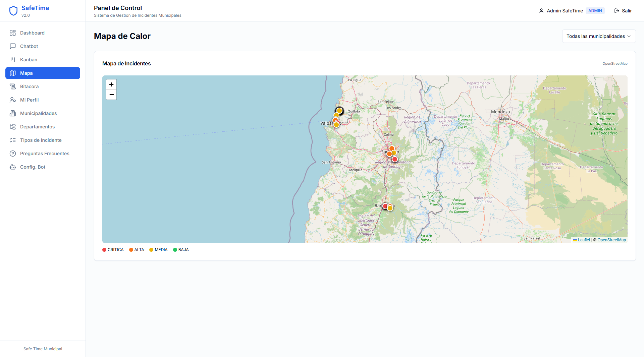Viewport: 644px width, 357px height.
Task: Open the Chatbot section
Action: click(43, 46)
